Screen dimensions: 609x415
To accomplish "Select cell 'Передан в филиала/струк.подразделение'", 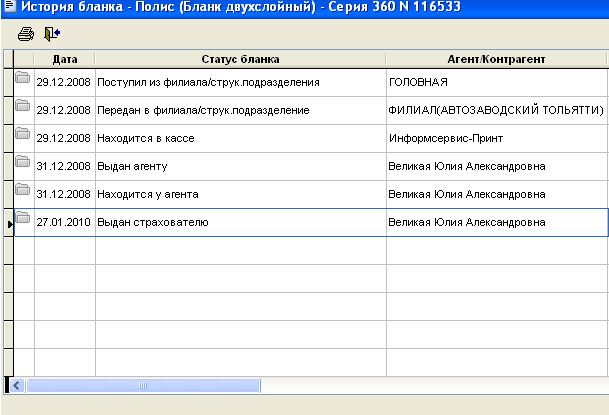I will 241,111.
